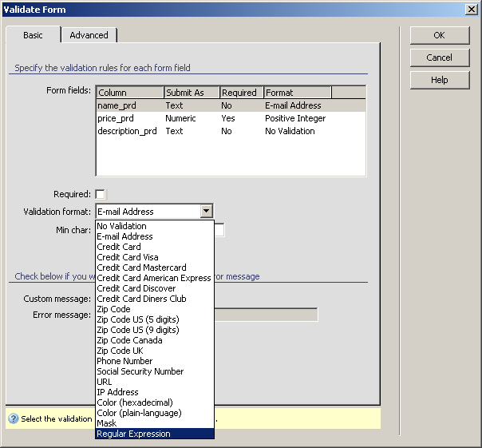The width and height of the screenshot is (482, 448).
Task: Pick Credit Card Visa in dropdown
Action: pyautogui.click(x=128, y=257)
